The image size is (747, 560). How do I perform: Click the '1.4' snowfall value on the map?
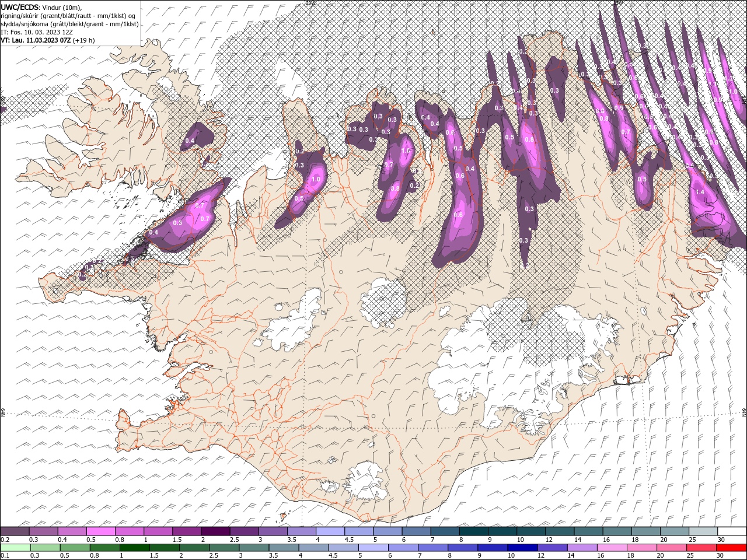(x=700, y=192)
